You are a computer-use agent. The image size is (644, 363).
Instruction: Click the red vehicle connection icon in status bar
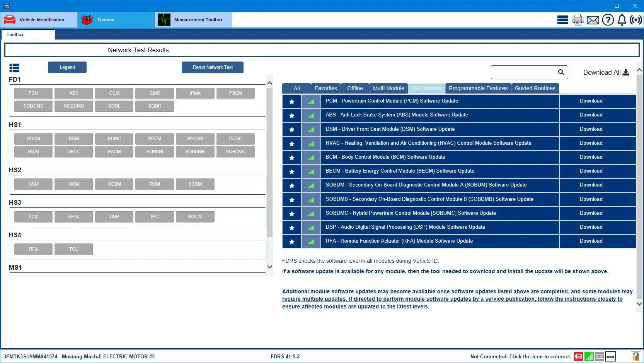(x=578, y=356)
